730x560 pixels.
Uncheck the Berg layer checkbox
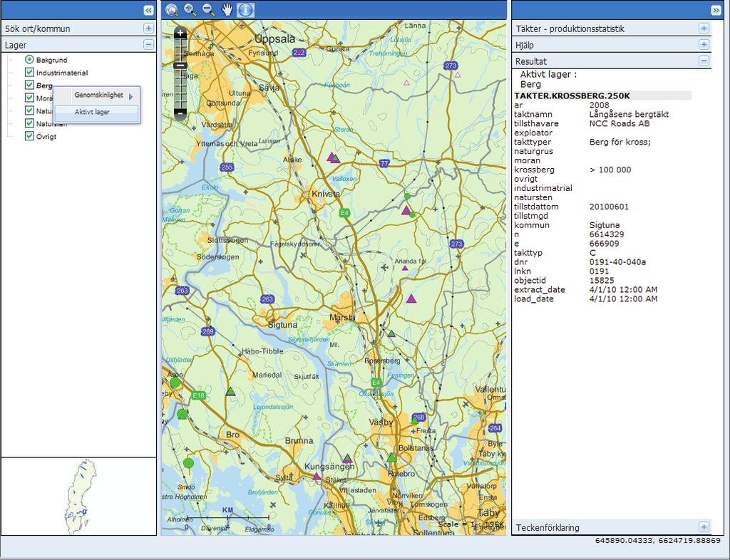pyautogui.click(x=29, y=85)
